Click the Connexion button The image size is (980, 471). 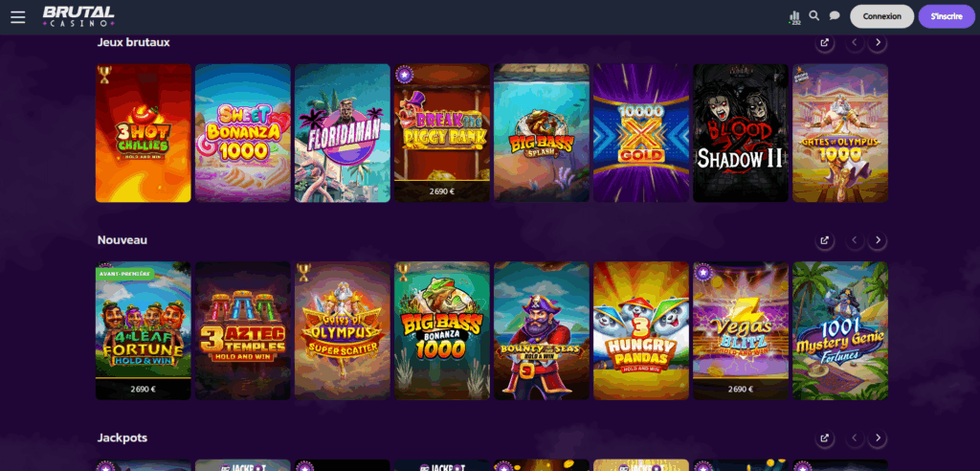tap(881, 16)
